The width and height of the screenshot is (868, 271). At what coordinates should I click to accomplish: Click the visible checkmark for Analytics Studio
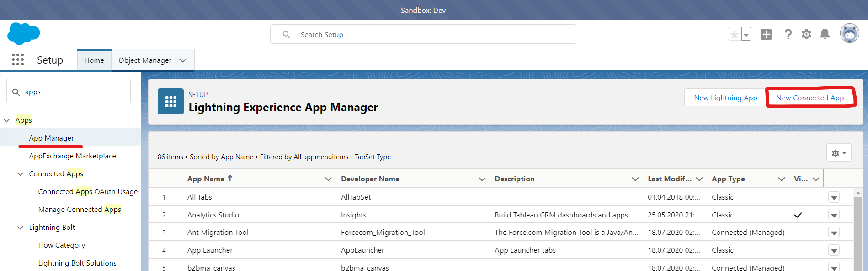798,215
